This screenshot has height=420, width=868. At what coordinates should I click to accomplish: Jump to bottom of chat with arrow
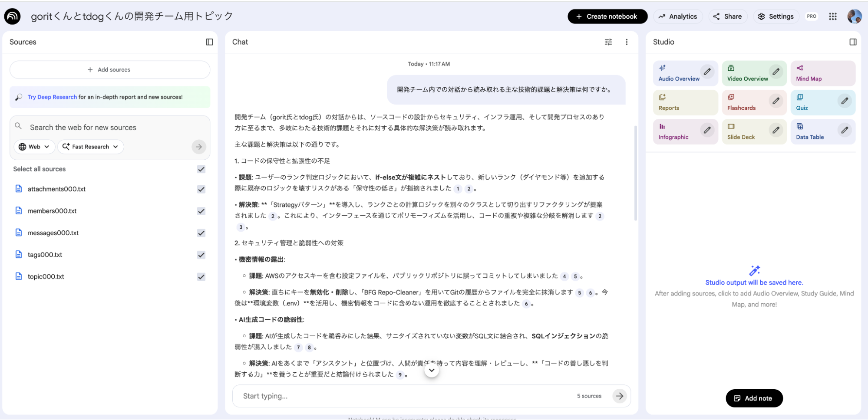[432, 370]
